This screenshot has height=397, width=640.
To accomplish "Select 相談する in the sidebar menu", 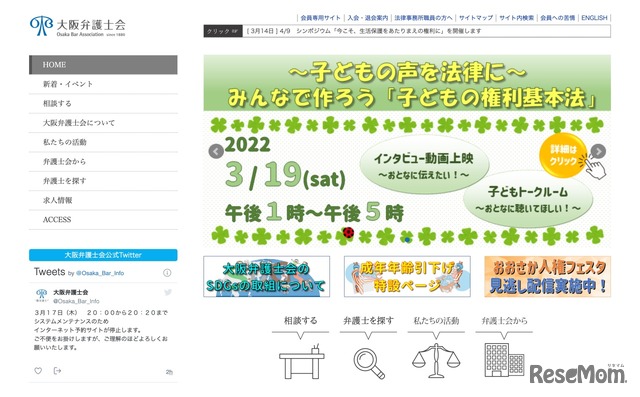I will click(x=103, y=104).
